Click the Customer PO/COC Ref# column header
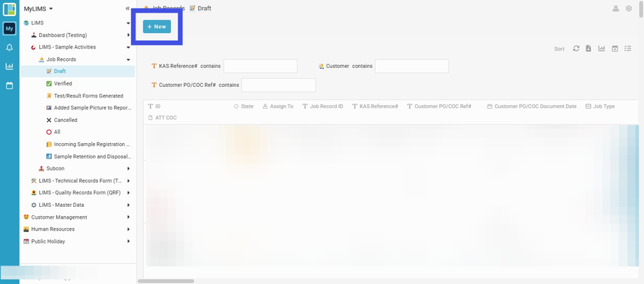 click(439, 106)
